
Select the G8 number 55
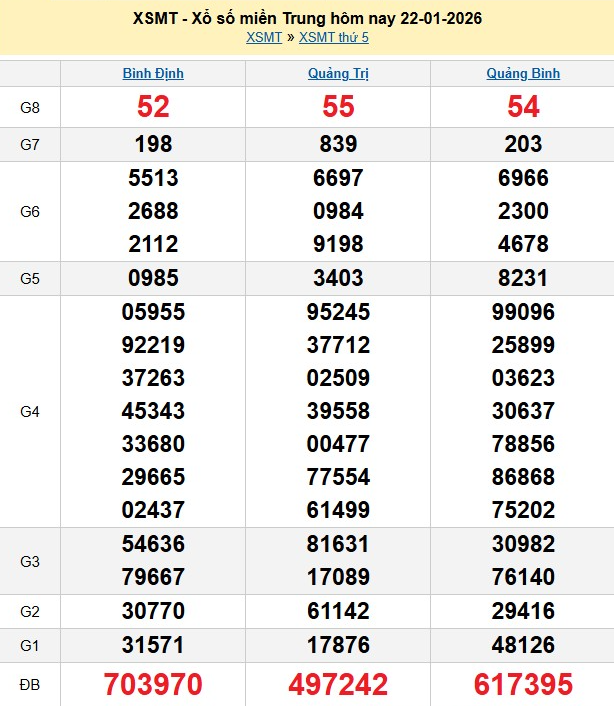pos(338,107)
